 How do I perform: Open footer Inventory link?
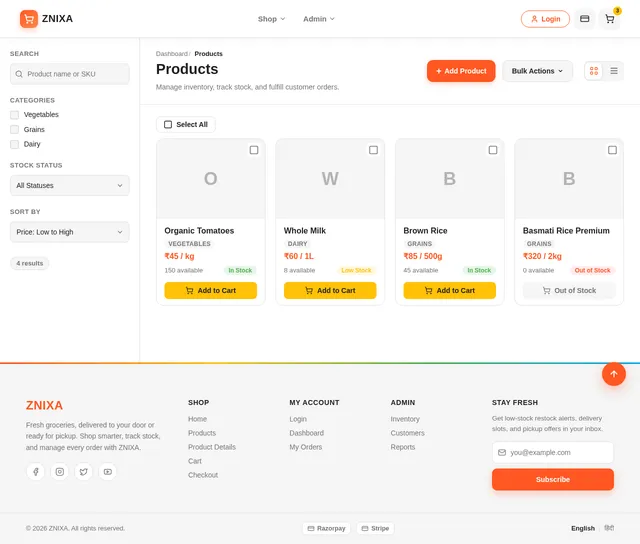click(405, 419)
